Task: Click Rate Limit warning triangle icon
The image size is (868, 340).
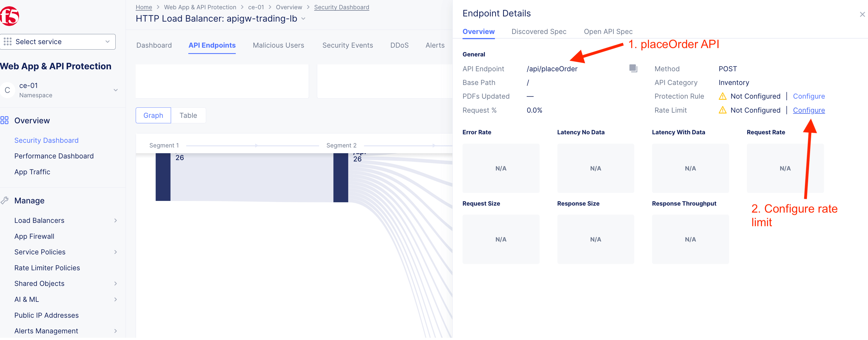Action: point(722,110)
